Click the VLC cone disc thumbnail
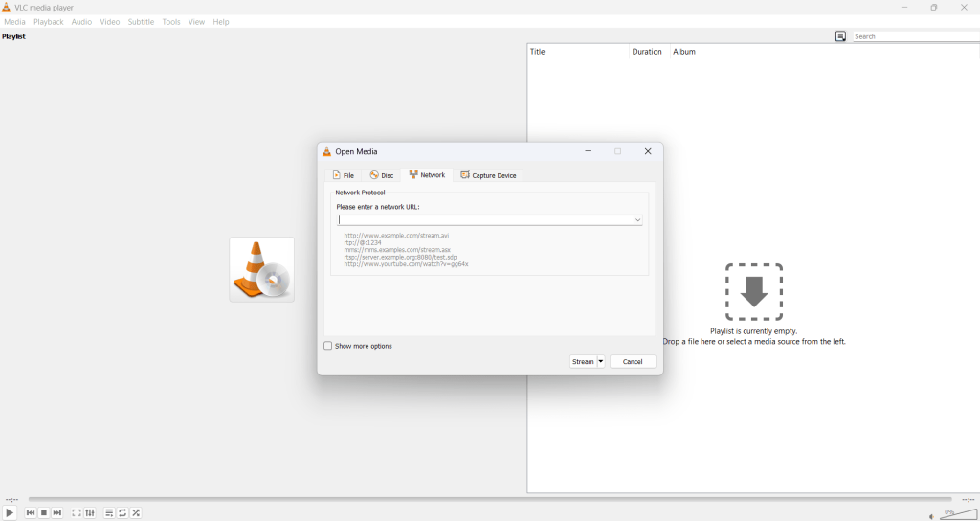Viewport: 980px width, 521px height. tap(262, 269)
